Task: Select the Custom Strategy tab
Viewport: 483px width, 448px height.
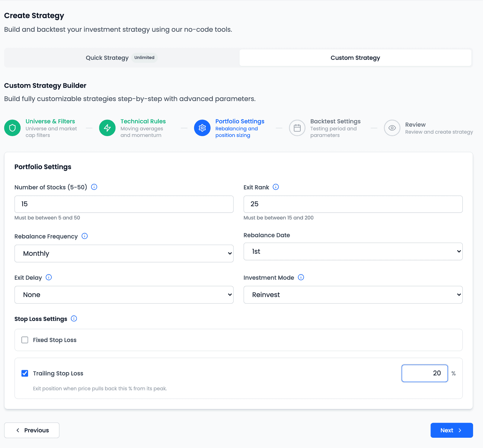Action: [x=355, y=58]
